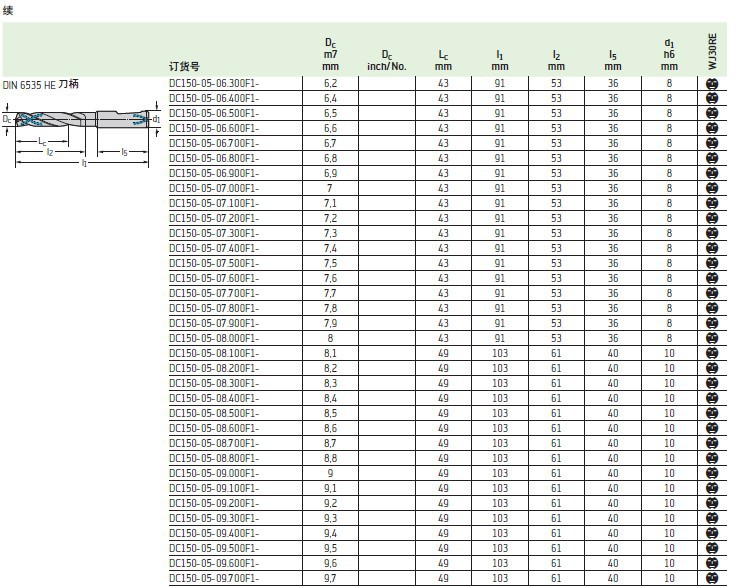The image size is (738, 586).
Task: Click the WJ30RE availability icon for DC150-05-08.200F1-
Action: pyautogui.click(x=712, y=368)
